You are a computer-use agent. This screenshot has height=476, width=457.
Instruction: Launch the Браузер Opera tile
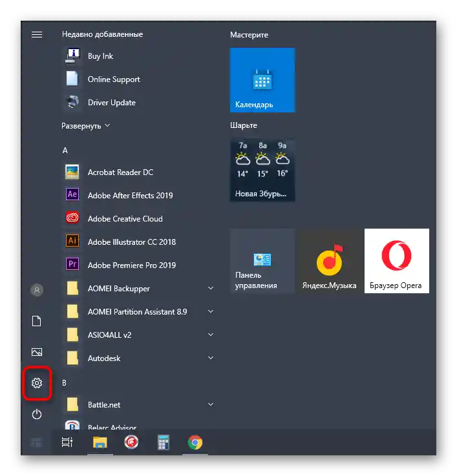[397, 261]
